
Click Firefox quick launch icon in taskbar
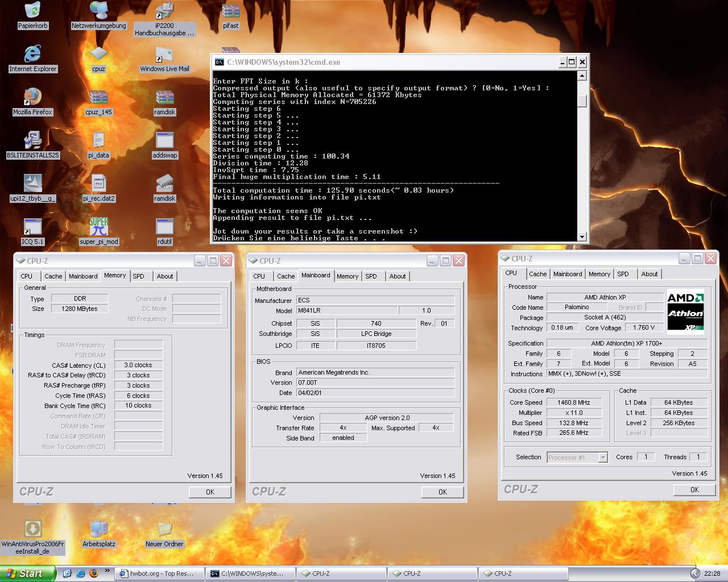(94, 573)
